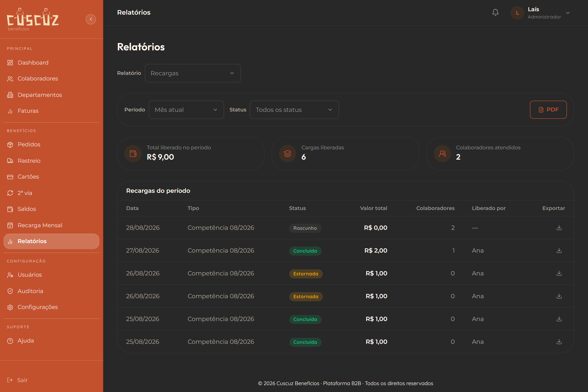588x392 pixels.
Task: Click the Data column header
Action: pyautogui.click(x=132, y=208)
